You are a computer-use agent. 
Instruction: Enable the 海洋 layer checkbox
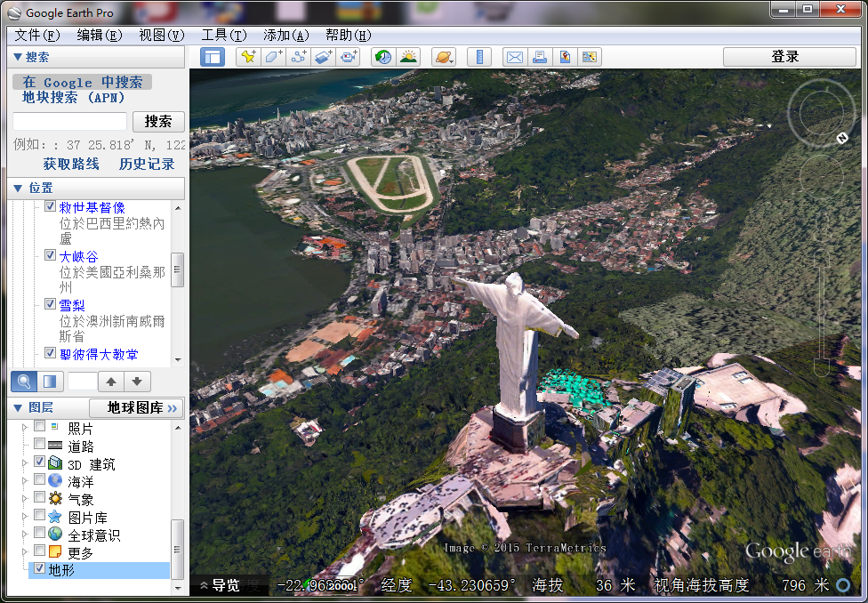[x=39, y=479]
